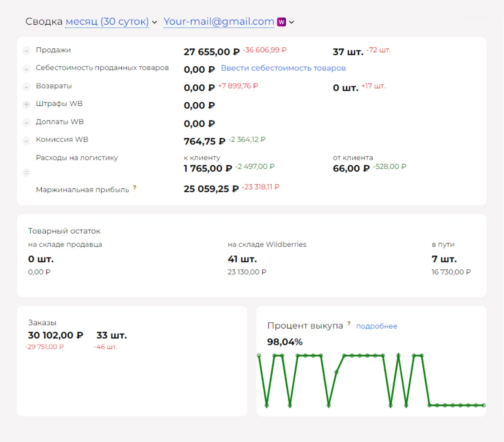Click the Товарный остаток heading
This screenshot has width=504, height=442.
click(x=64, y=231)
